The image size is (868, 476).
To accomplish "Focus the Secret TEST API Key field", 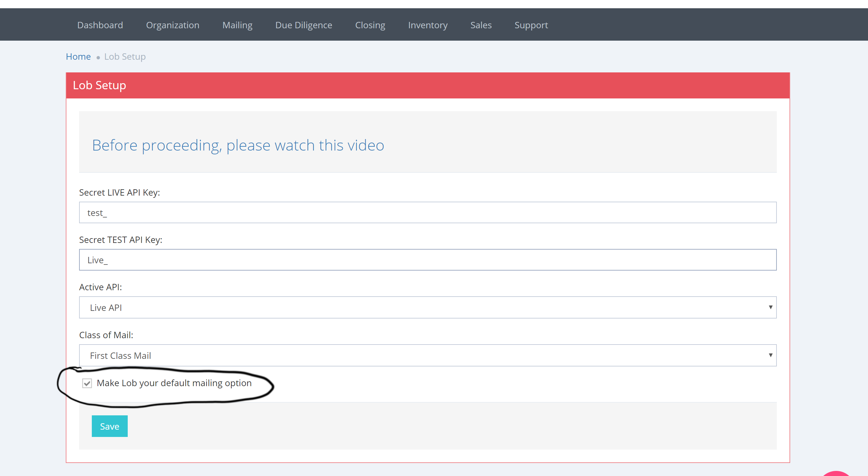I will click(x=427, y=260).
